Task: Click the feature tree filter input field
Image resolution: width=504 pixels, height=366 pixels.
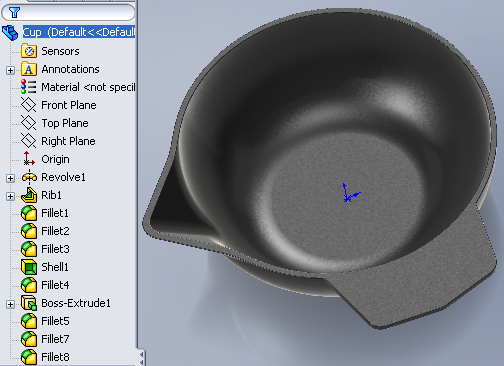Action: pyautogui.click(x=68, y=13)
